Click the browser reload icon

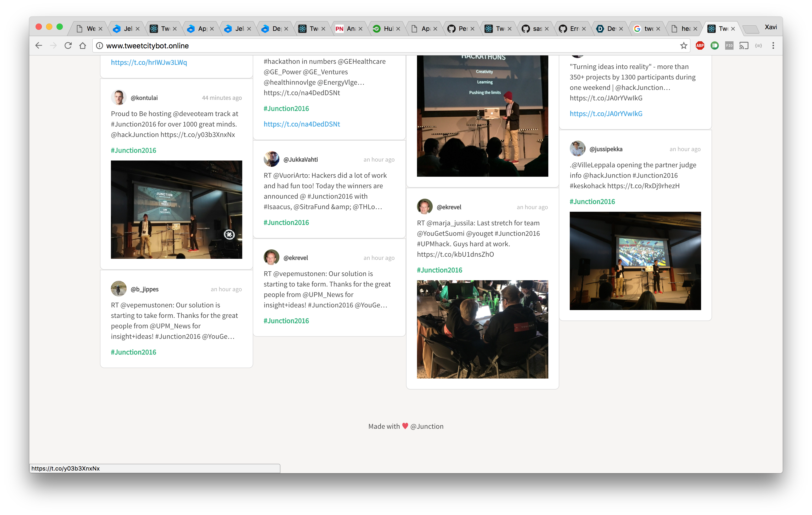coord(68,45)
